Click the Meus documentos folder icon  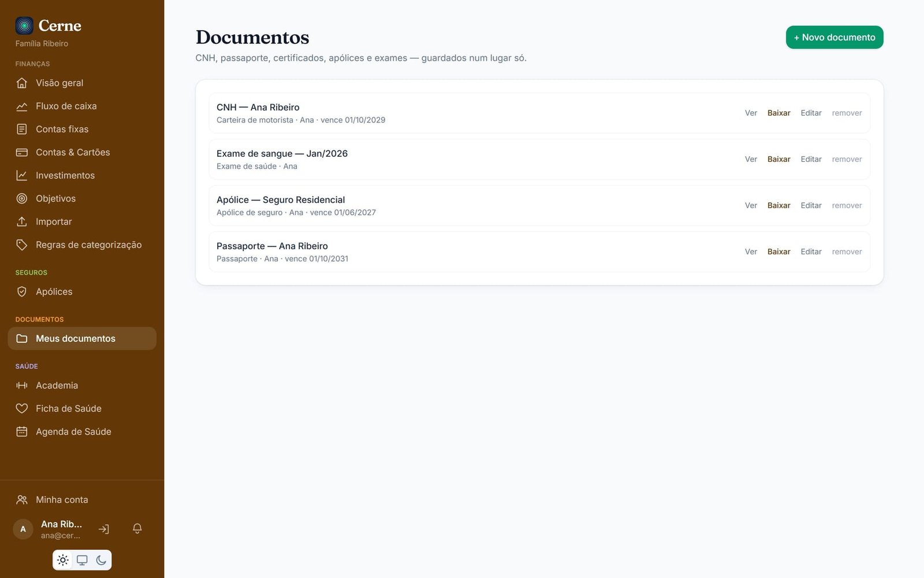click(22, 338)
